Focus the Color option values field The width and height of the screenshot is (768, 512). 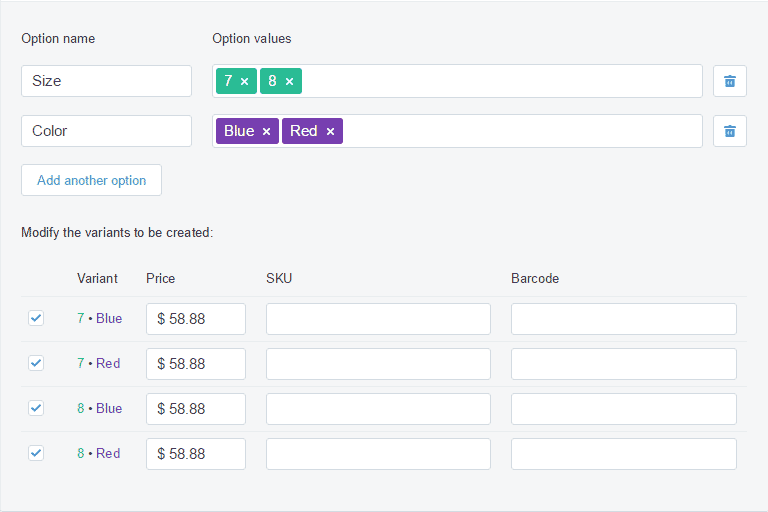(520, 131)
